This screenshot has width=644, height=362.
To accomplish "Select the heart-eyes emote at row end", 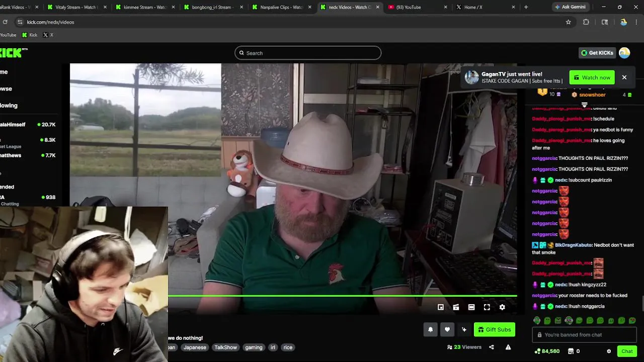I will [x=632, y=320].
